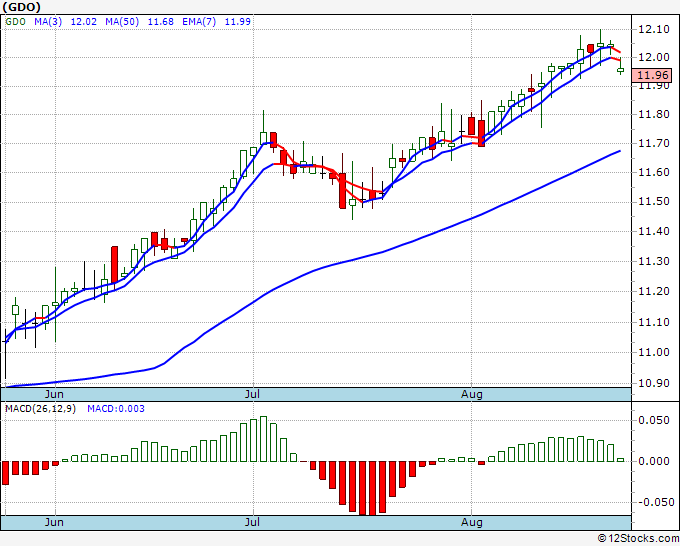Click the 10.90 price axis label
This screenshot has height=546, width=680.
(x=654, y=383)
